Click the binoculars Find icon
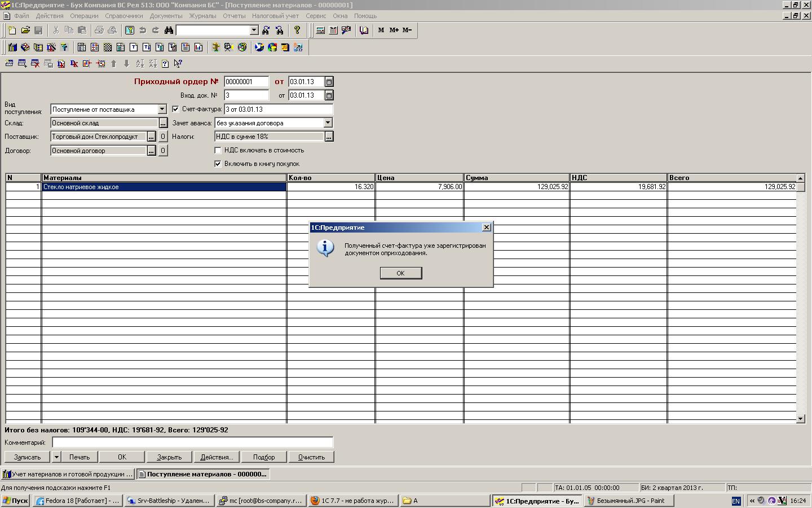Viewport: 812px width, 508px height. [x=169, y=30]
